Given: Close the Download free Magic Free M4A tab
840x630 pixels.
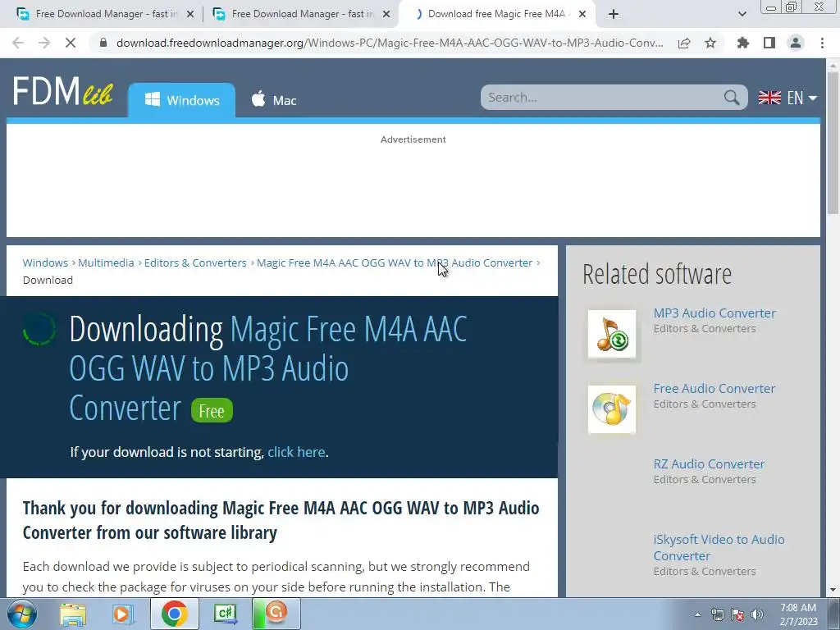Looking at the screenshot, I should pos(582,14).
